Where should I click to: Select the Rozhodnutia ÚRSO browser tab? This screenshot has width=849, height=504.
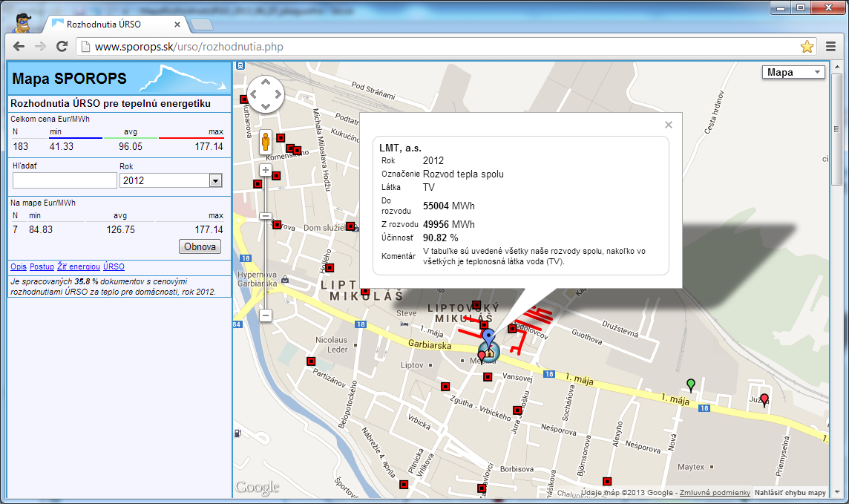[x=117, y=24]
